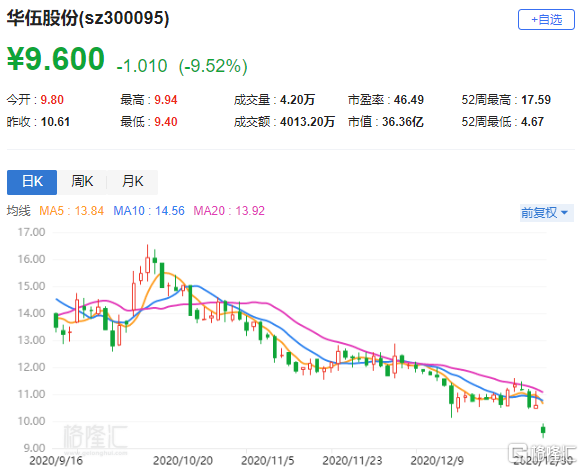The image size is (583, 470).
Task: Click MA20 indicator value 13.92
Action: coord(250,211)
